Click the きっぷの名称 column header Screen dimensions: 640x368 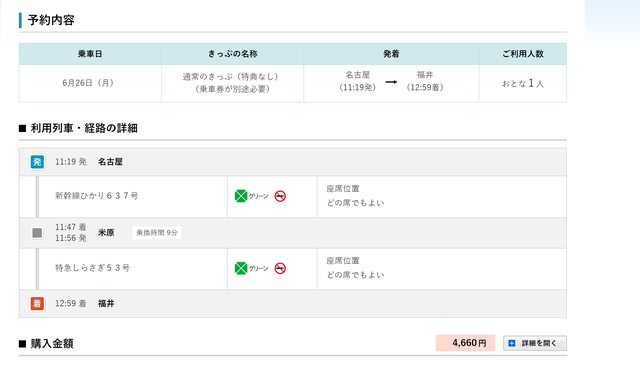coord(232,54)
